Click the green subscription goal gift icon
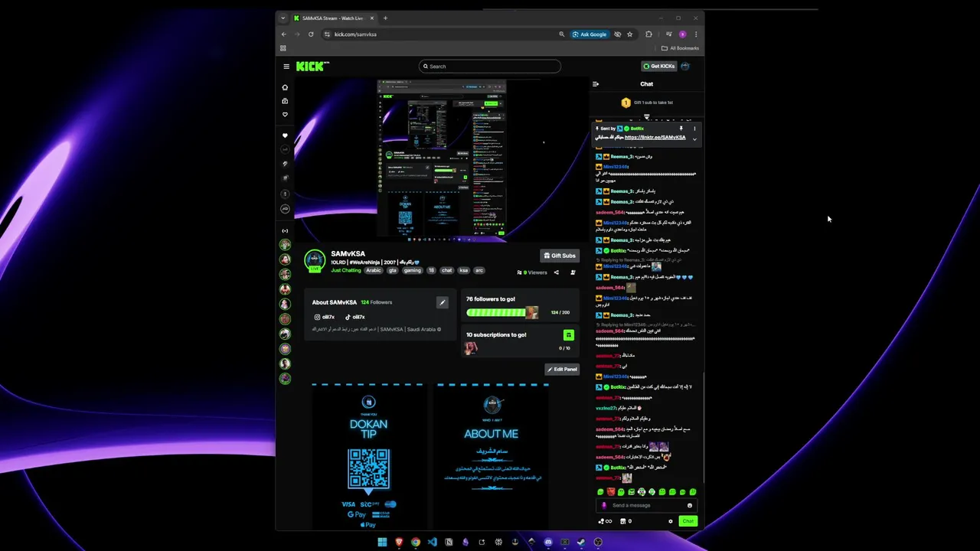 (x=569, y=335)
